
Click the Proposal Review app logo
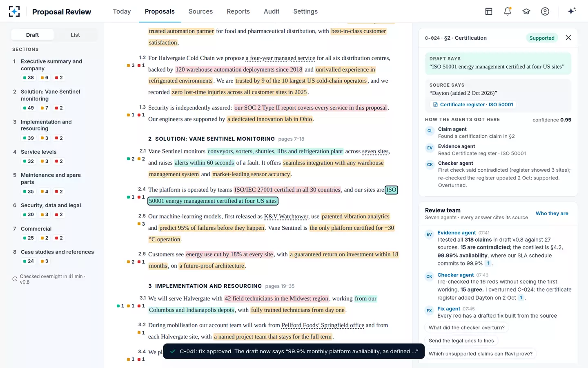(x=14, y=11)
